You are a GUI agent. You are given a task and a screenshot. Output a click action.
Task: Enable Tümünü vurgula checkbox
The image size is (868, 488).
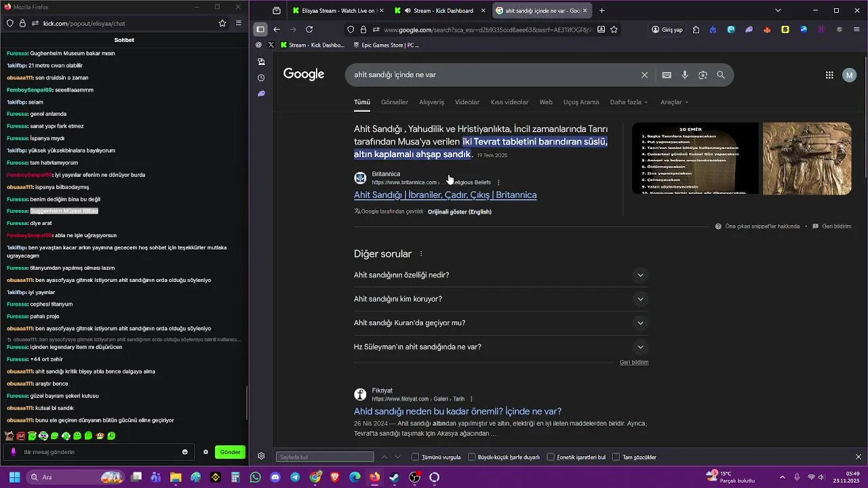pos(416,457)
